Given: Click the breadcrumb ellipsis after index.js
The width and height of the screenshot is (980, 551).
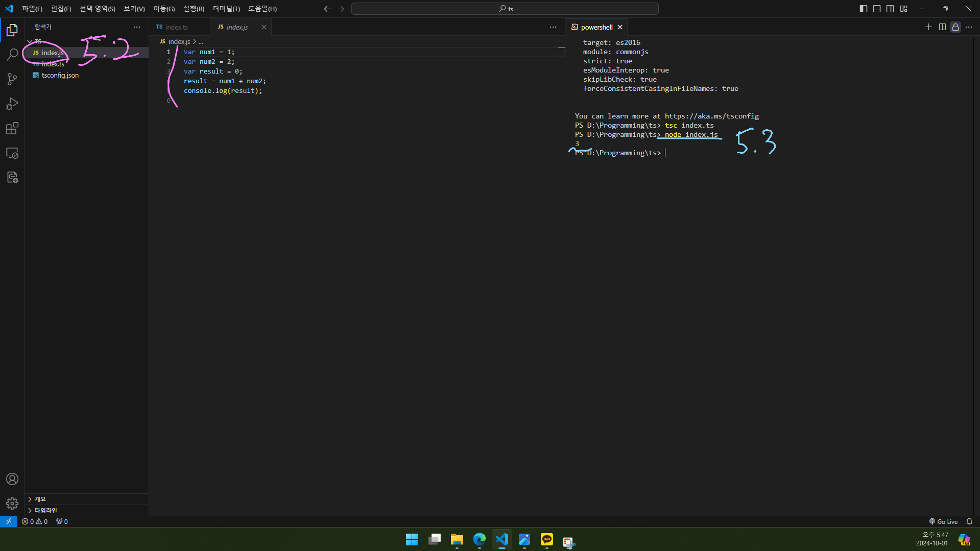Looking at the screenshot, I should tap(201, 41).
